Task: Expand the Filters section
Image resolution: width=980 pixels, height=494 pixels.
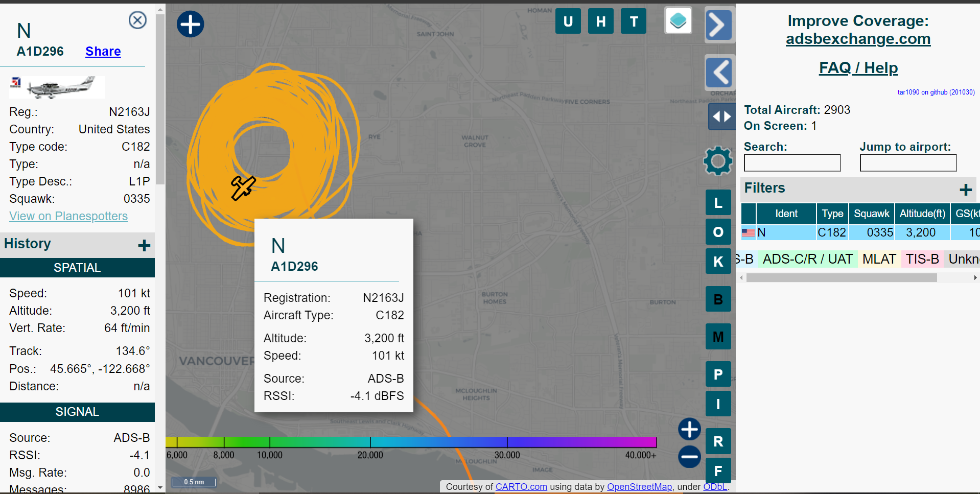Action: click(965, 190)
